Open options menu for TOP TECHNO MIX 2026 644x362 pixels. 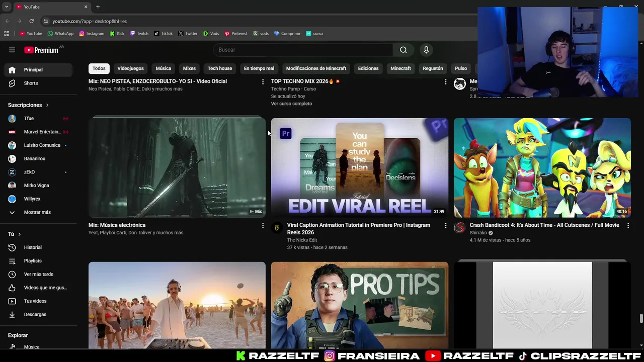pyautogui.click(x=445, y=81)
